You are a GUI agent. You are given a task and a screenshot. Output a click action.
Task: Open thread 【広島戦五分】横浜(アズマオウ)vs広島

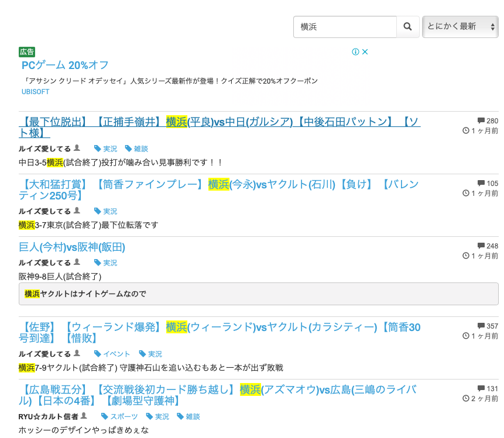tap(218, 395)
